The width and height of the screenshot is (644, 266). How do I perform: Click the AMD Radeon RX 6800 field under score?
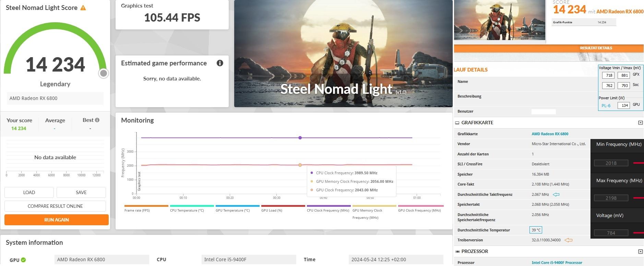pyautogui.click(x=55, y=98)
